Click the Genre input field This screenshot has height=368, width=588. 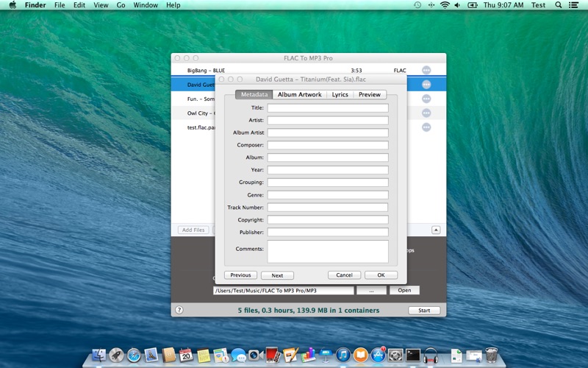[x=328, y=195]
